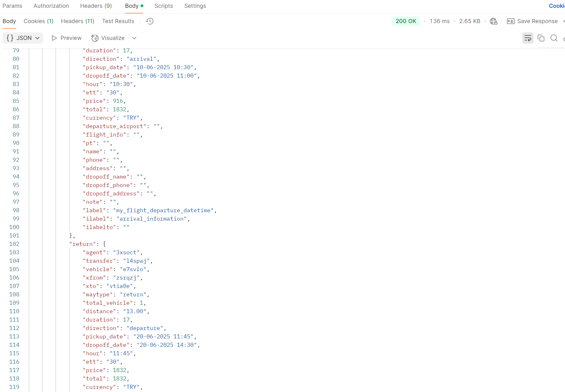
Task: Click the Save Response disk icon
Action: 510,21
